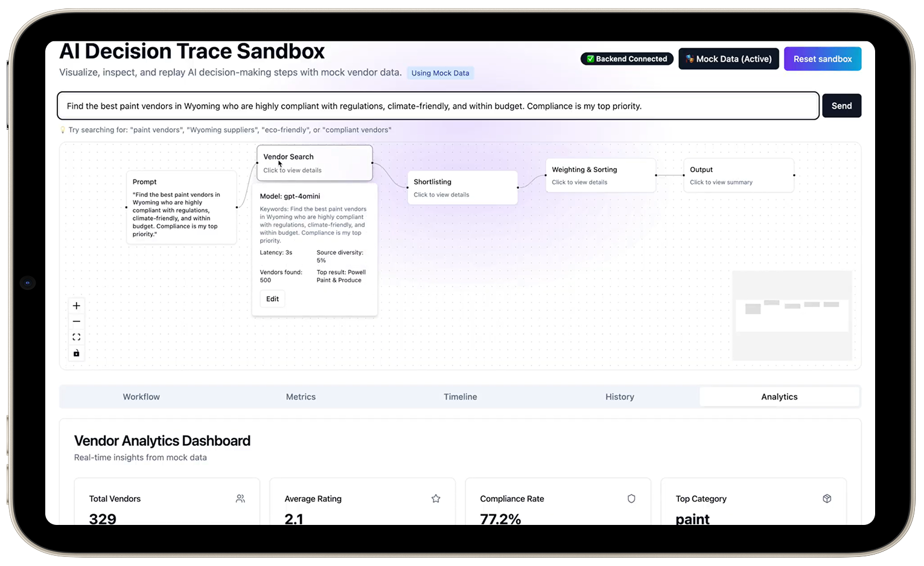Click the fit view icon
Screen dimensions: 924x566
click(x=77, y=337)
